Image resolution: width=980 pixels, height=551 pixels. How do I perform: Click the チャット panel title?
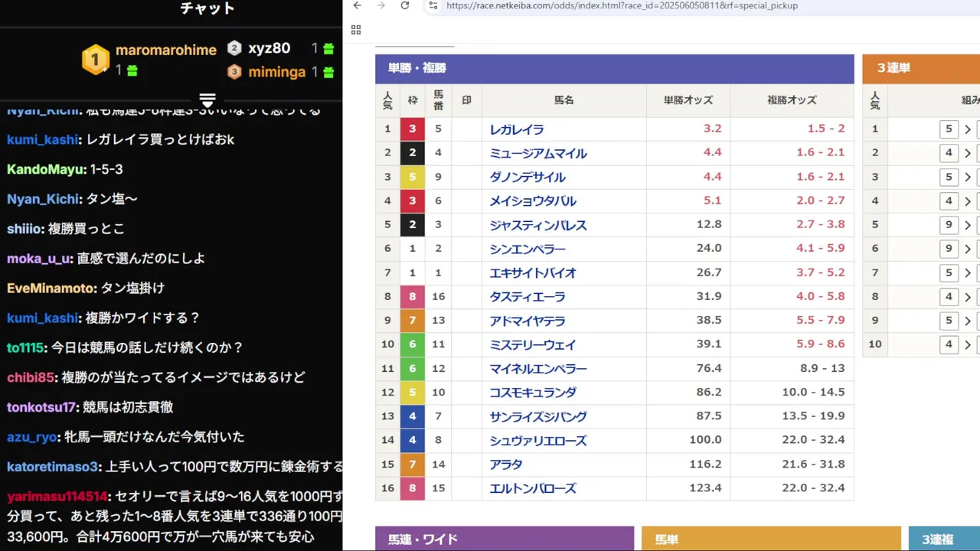click(x=207, y=8)
